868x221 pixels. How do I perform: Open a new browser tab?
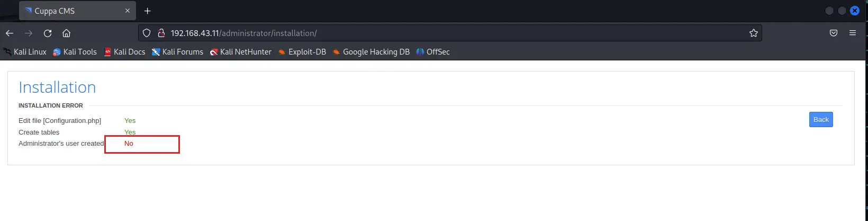[x=147, y=11]
